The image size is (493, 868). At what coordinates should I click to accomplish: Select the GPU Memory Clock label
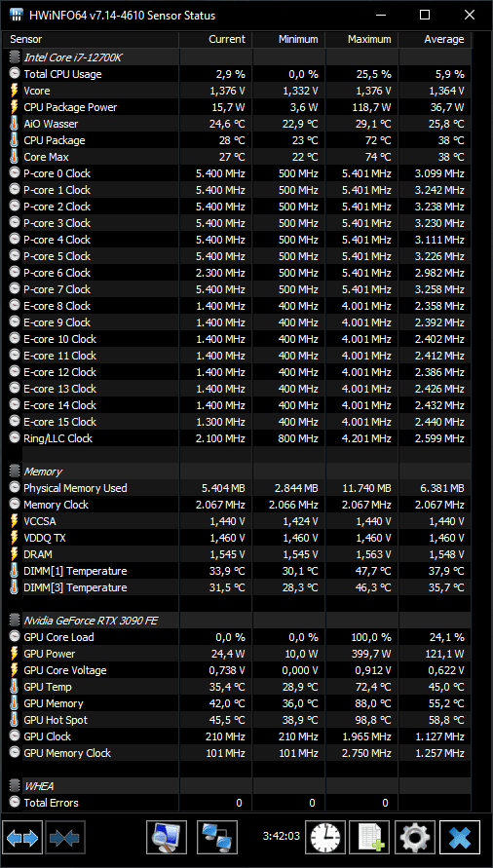tap(67, 753)
